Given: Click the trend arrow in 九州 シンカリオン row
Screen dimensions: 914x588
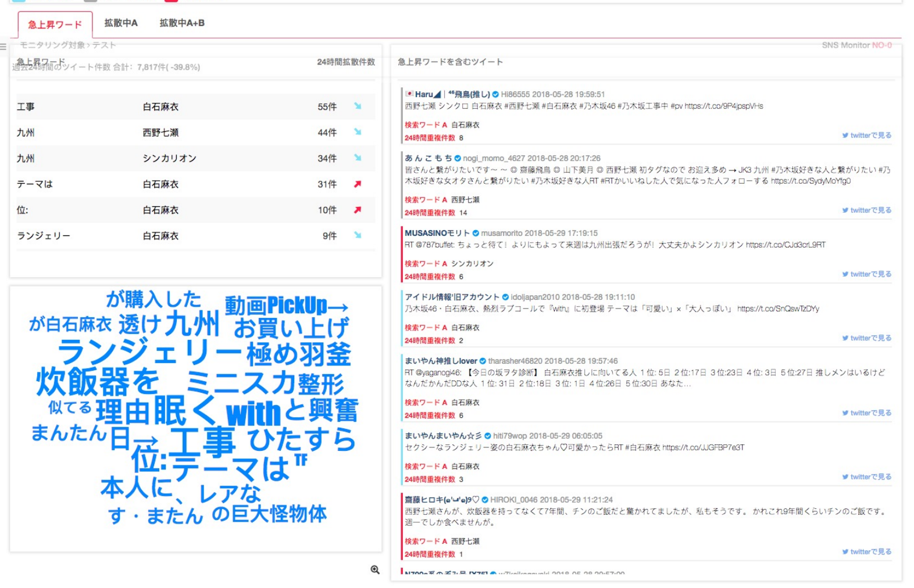Looking at the screenshot, I should coord(358,158).
